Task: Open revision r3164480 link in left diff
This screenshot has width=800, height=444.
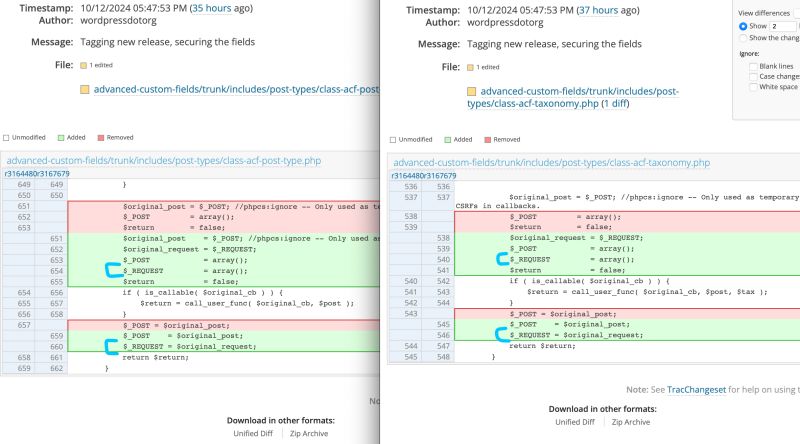Action: pyautogui.click(x=20, y=174)
